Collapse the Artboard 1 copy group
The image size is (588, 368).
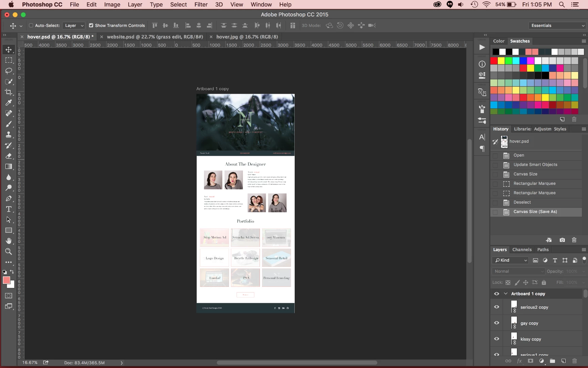point(506,294)
